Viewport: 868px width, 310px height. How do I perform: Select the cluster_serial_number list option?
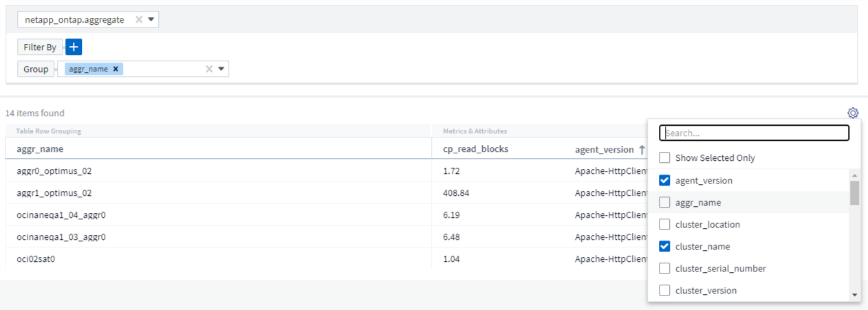[x=720, y=268]
